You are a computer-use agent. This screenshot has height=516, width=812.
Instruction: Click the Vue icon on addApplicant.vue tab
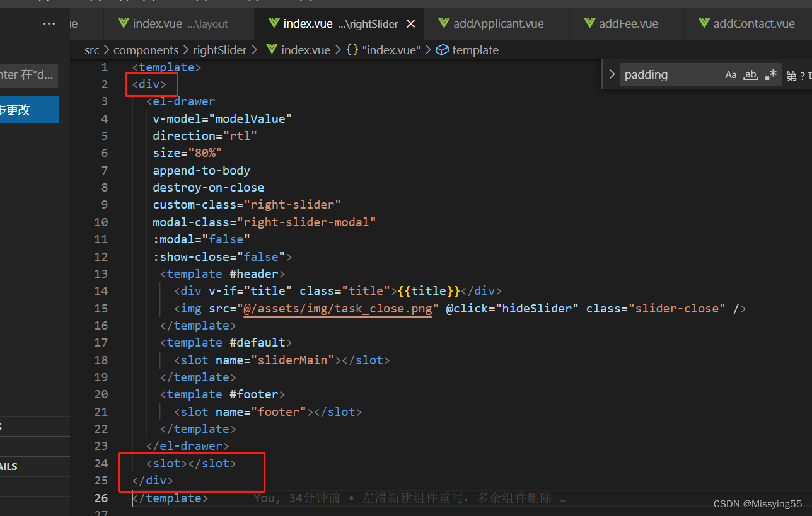click(x=444, y=24)
